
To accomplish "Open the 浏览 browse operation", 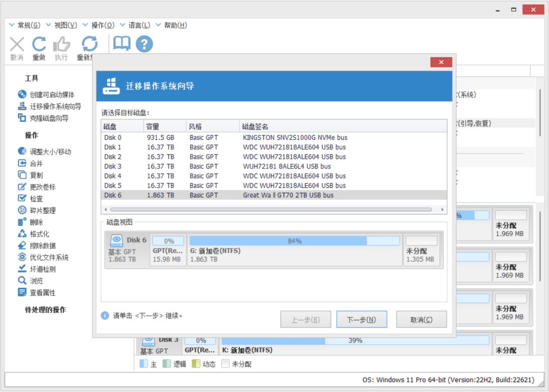I will coord(30,281).
